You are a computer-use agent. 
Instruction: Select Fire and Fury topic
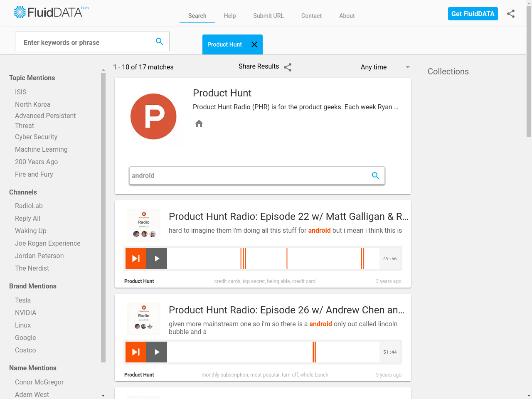click(34, 175)
